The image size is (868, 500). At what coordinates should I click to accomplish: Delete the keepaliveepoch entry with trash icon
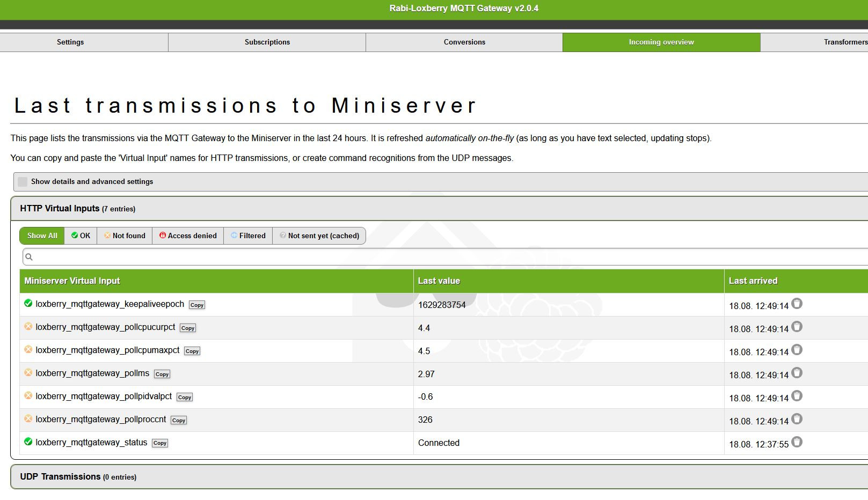[797, 304]
